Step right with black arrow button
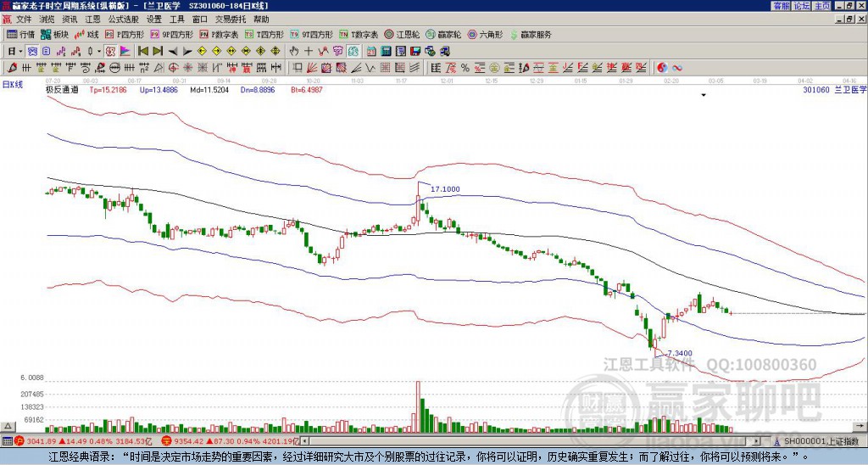The width and height of the screenshot is (868, 465). click(187, 52)
